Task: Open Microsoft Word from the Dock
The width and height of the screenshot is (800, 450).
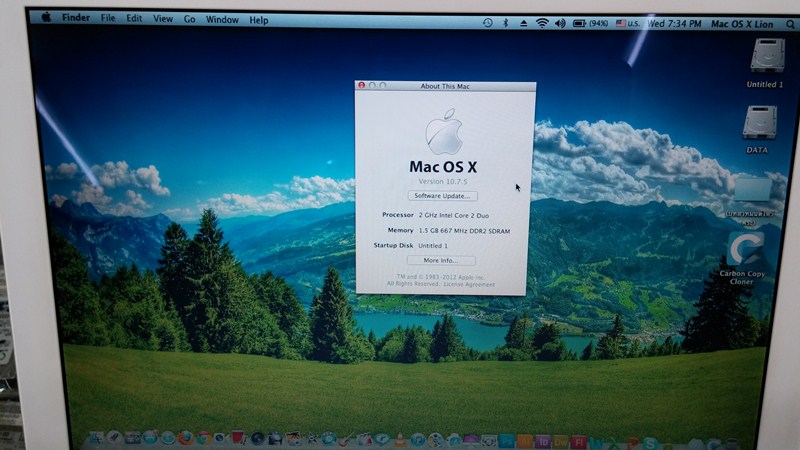Action: [597, 443]
